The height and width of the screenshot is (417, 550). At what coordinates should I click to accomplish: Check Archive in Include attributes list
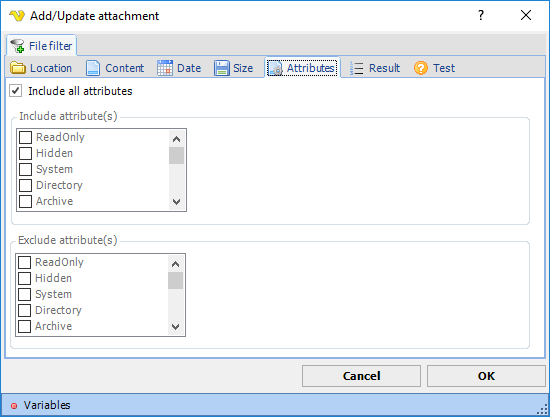25,201
